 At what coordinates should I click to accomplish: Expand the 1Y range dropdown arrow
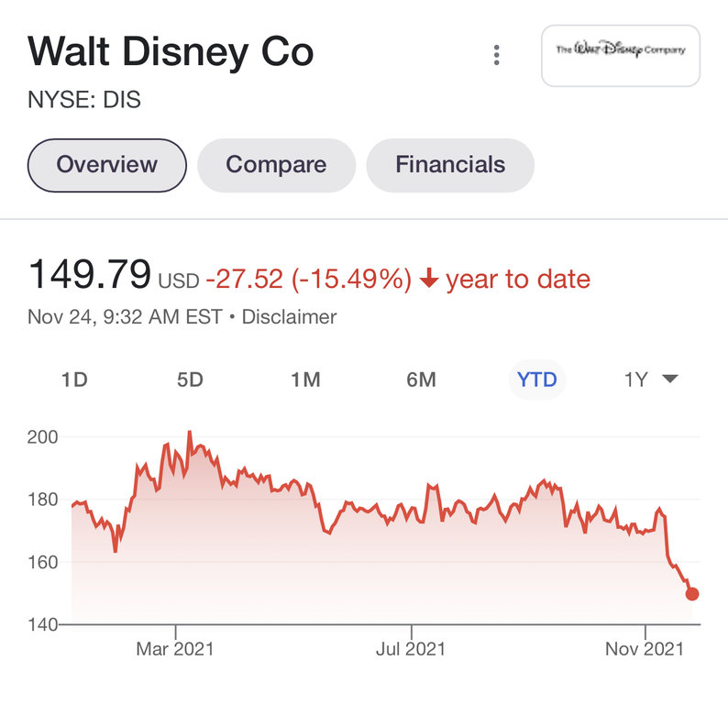coord(669,379)
